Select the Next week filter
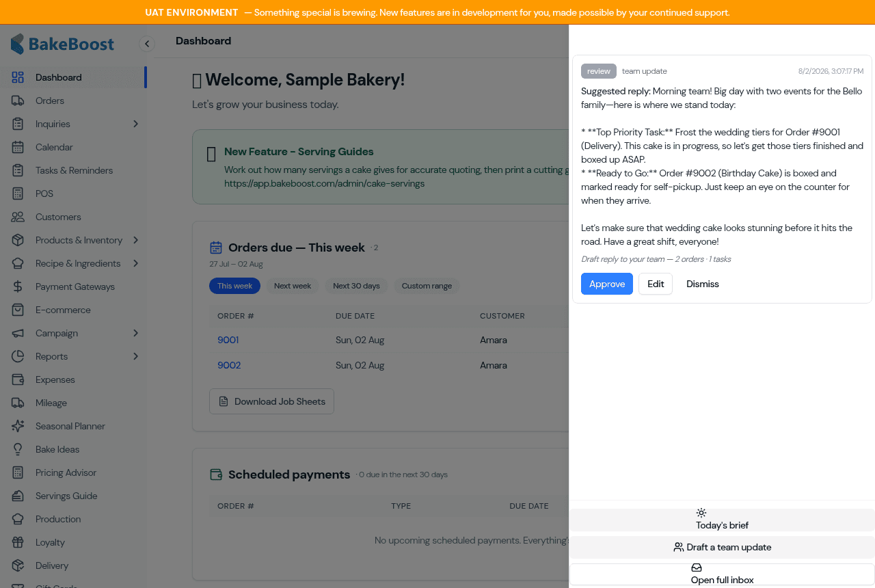 pyautogui.click(x=293, y=286)
